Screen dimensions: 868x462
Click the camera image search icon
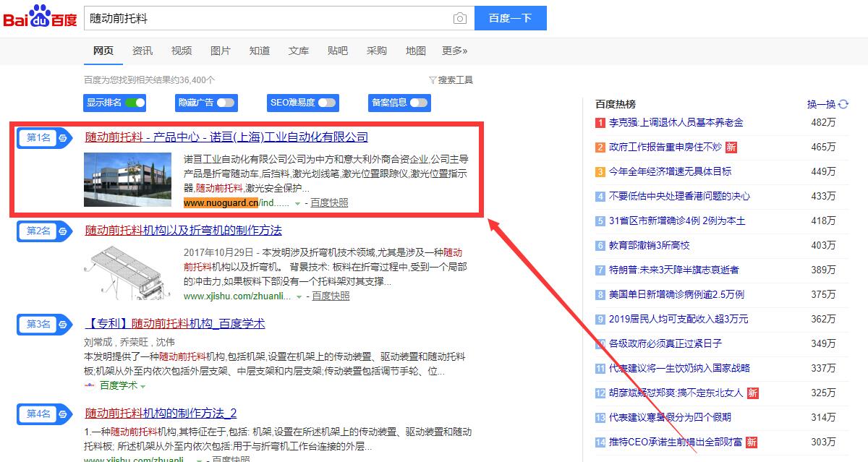point(459,19)
